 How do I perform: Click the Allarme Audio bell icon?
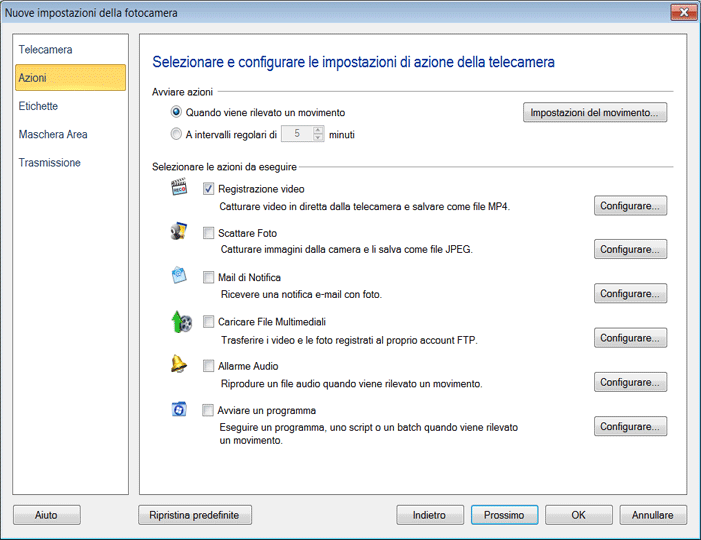[180, 365]
